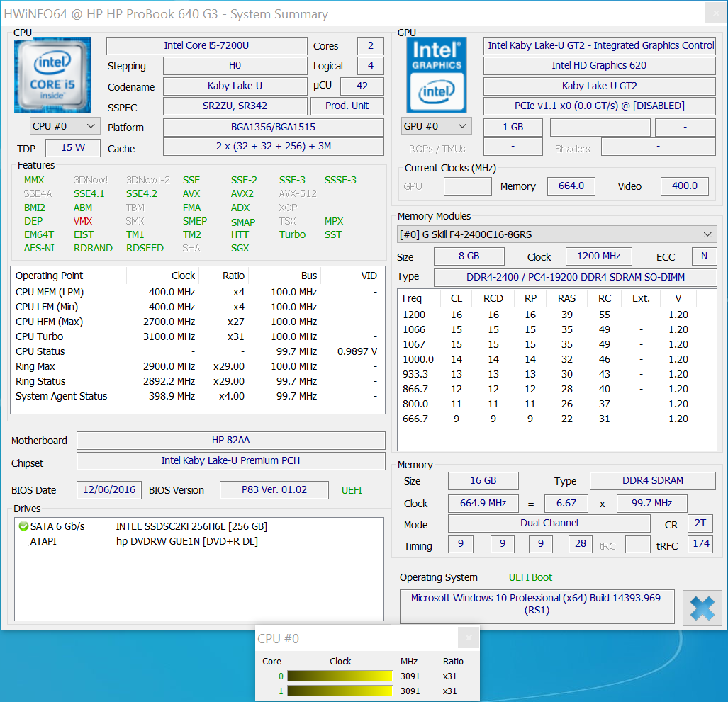This screenshot has height=702, width=728.
Task: Click the green SATA drive status icon
Action: click(x=23, y=526)
